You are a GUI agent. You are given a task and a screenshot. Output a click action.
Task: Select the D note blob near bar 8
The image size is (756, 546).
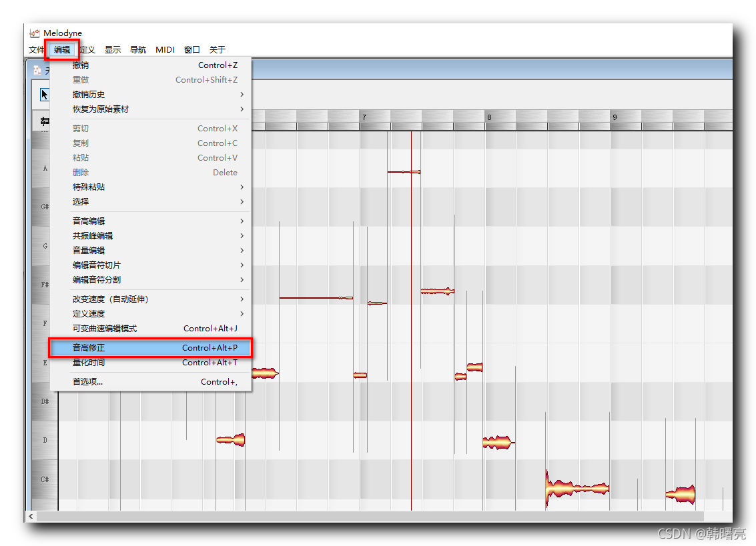click(498, 442)
